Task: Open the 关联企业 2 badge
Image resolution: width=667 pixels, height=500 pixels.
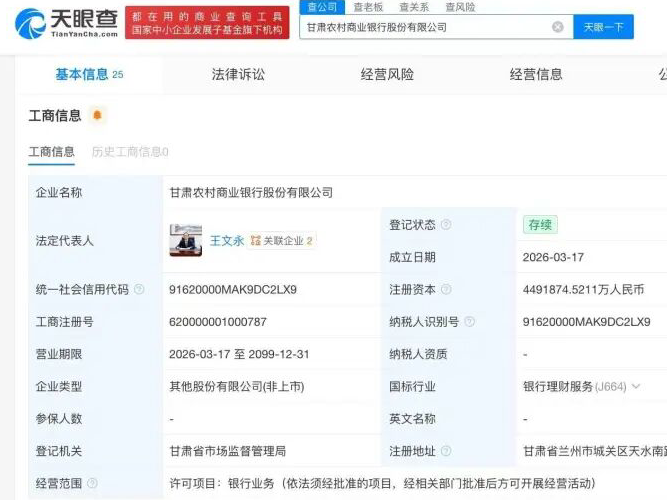Action: coord(282,241)
